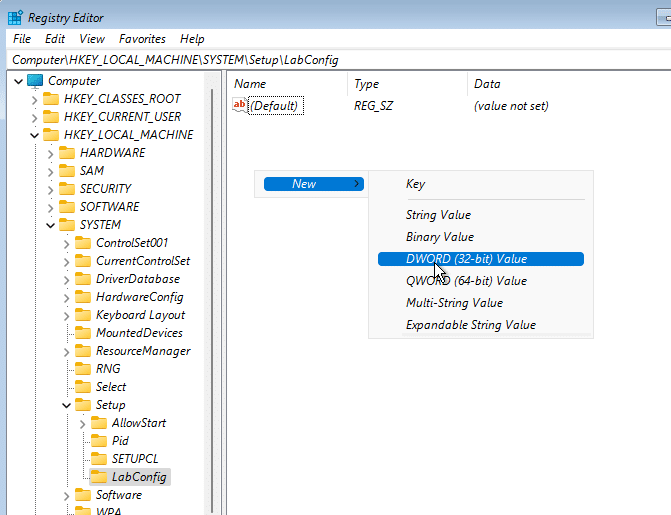Click the Select folder icon
Viewport: 671px width, 515px height.
coord(83,387)
